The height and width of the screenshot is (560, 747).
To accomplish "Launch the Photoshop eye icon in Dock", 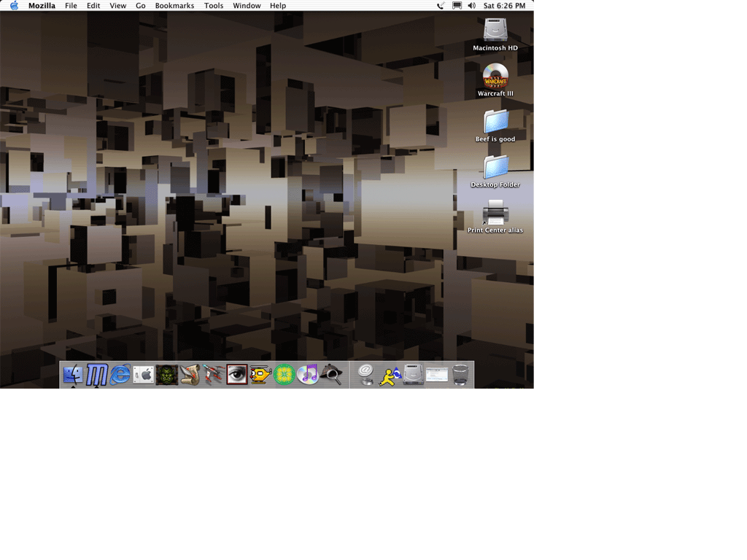I will coord(237,375).
